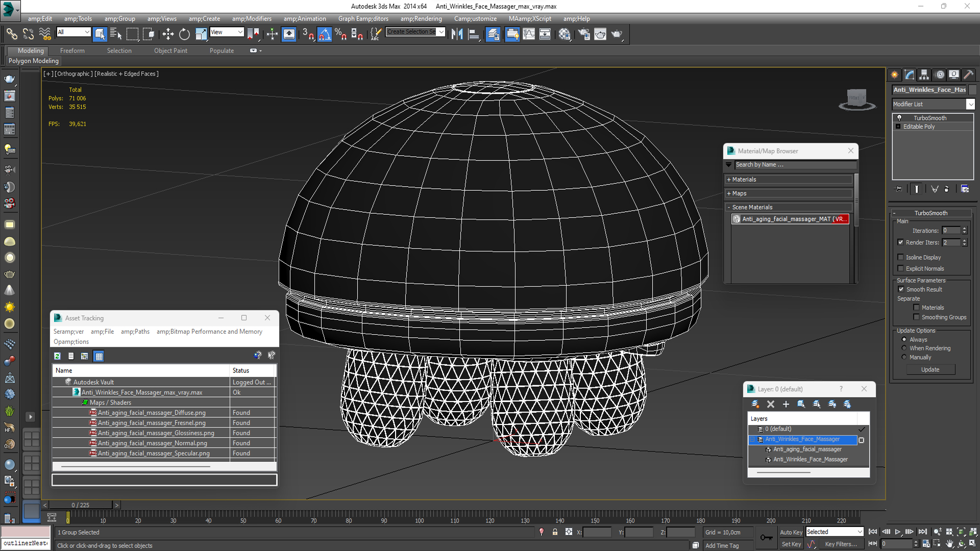Open the selection filter All dropdown
980x551 pixels.
(73, 32)
